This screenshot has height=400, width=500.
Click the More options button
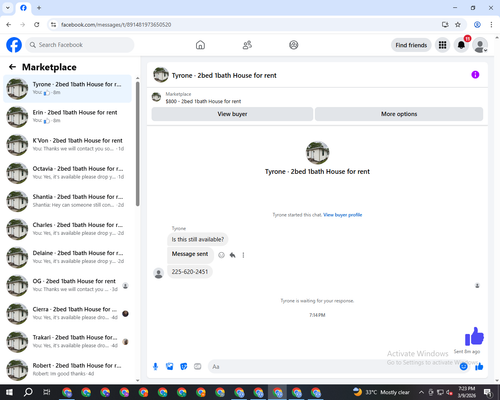click(x=399, y=114)
